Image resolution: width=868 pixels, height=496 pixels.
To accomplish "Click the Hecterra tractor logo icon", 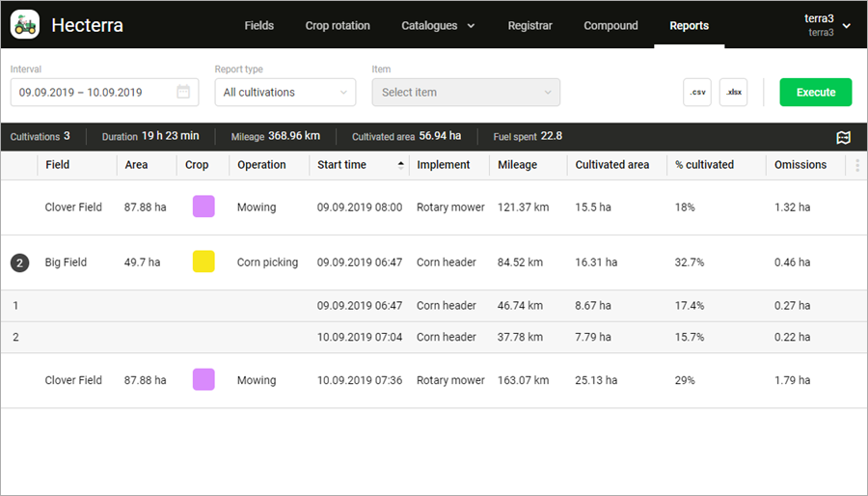I will coord(25,25).
